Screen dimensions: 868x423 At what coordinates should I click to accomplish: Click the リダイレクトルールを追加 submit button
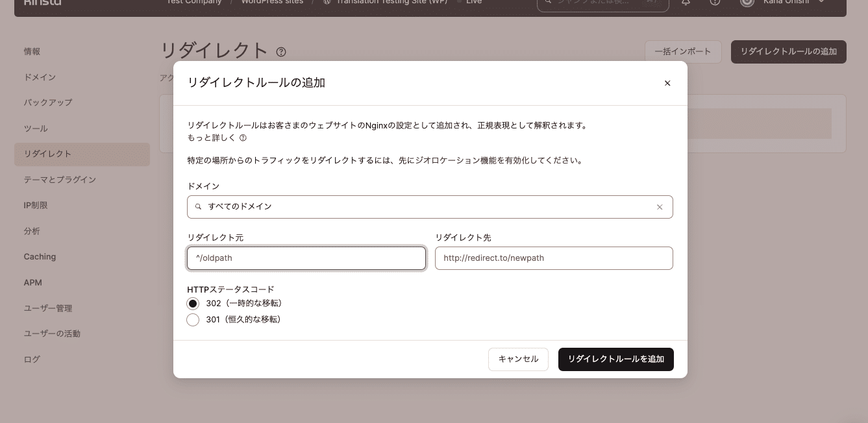click(x=615, y=359)
